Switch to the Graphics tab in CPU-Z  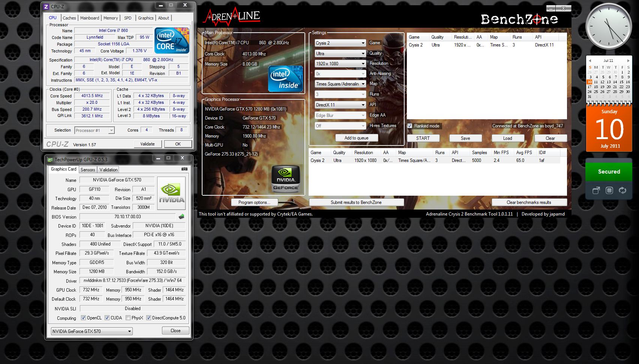(x=146, y=18)
